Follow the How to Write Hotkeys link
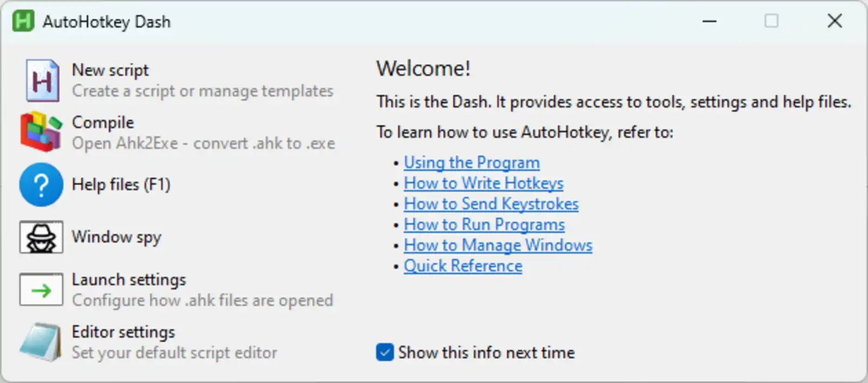This screenshot has height=383, width=868. click(x=483, y=183)
